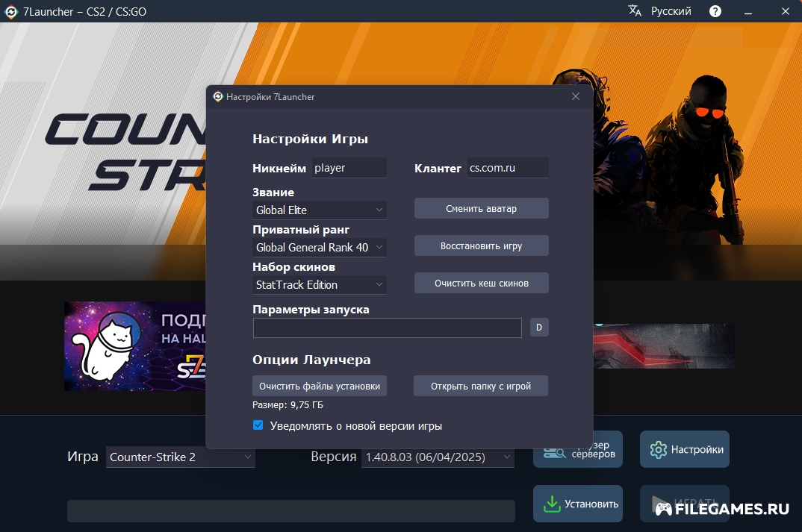802x532 pixels.
Task: Open the Набор скинов dropdown
Action: (x=319, y=284)
